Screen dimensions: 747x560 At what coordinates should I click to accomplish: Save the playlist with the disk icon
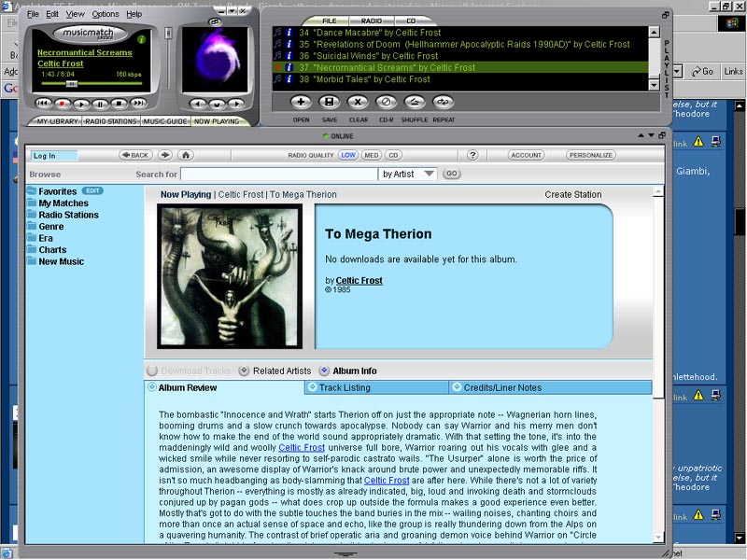pos(329,102)
